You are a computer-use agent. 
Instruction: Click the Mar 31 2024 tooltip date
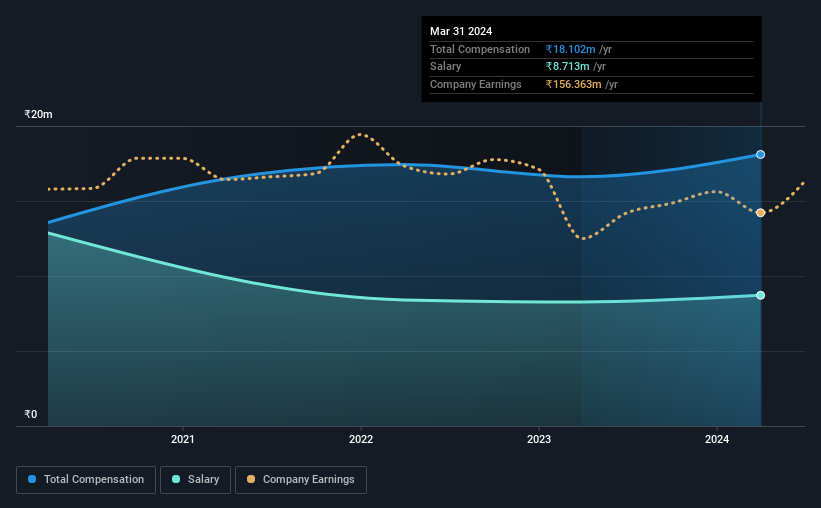(461, 31)
